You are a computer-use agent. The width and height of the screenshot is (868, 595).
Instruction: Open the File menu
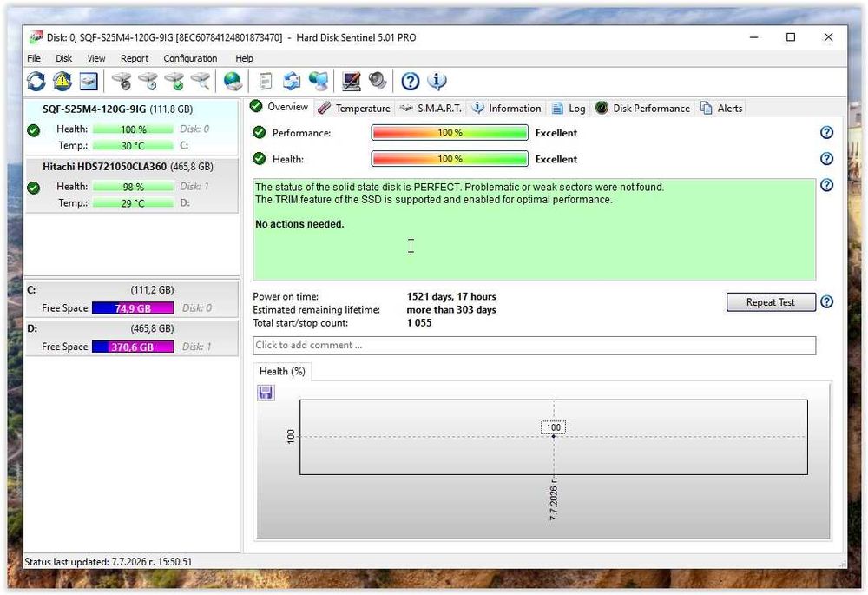coord(34,58)
